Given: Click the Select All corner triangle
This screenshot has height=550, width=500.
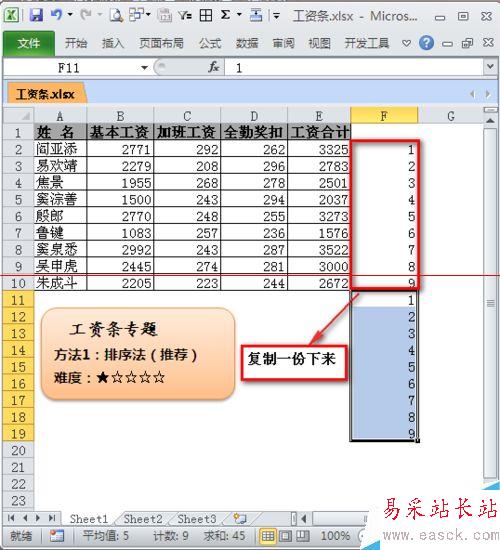Looking at the screenshot, I should 19,115.
